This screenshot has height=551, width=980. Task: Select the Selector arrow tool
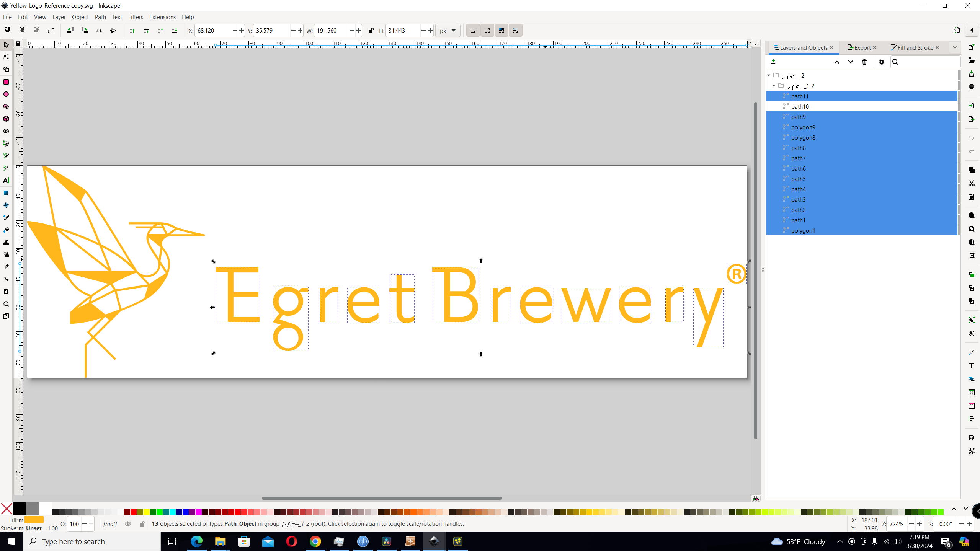6,45
